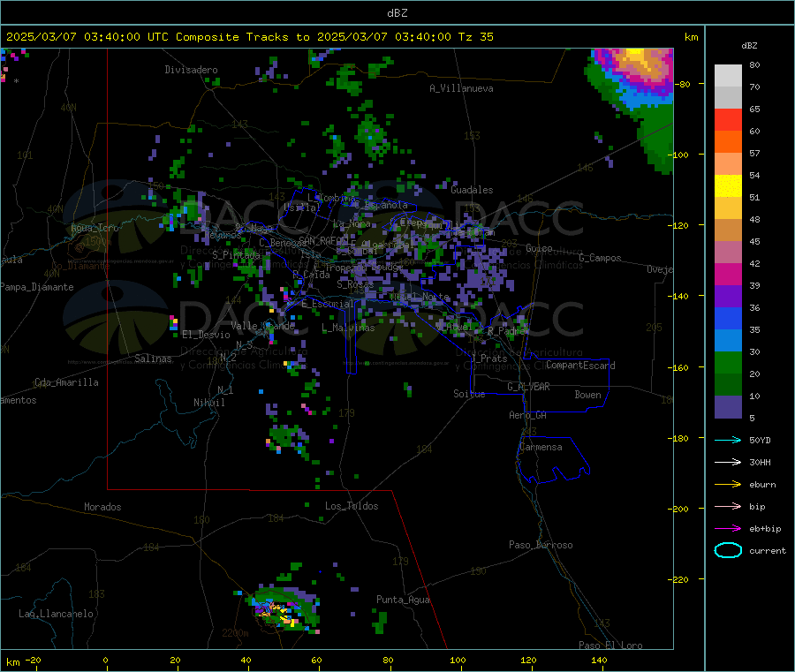
Task: Click the blue 35 dBZ legend swatch
Action: (728, 318)
